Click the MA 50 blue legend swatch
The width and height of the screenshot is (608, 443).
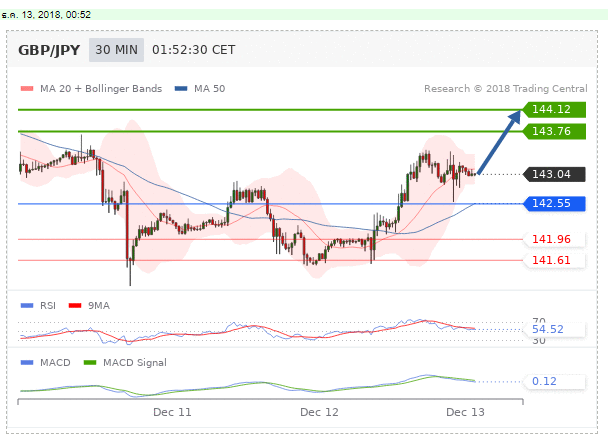(181, 88)
